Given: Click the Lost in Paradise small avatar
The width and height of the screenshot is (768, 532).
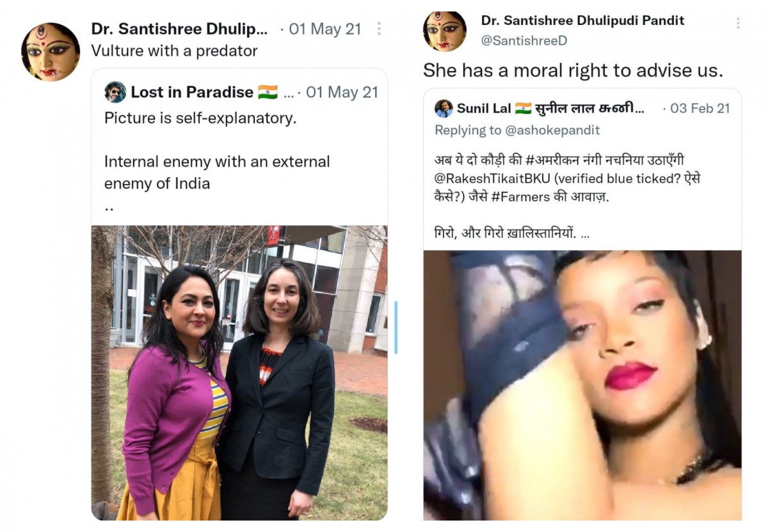Looking at the screenshot, I should pos(115,92).
